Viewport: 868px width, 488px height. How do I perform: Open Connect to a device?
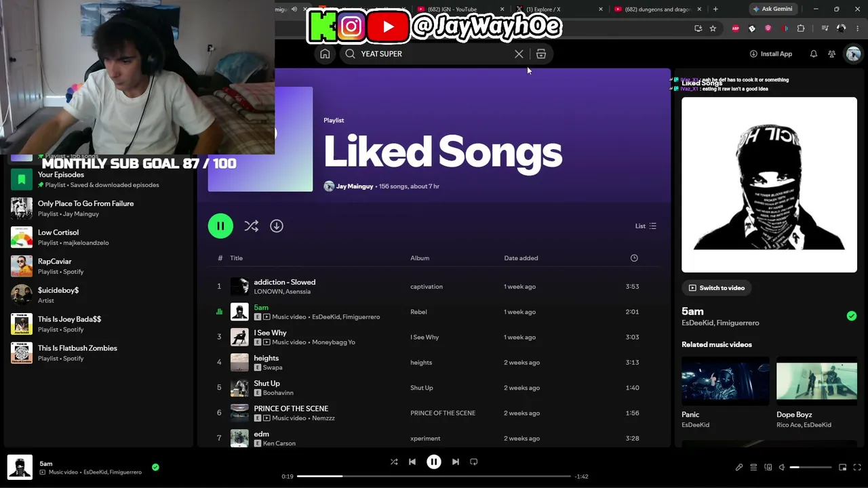768,467
